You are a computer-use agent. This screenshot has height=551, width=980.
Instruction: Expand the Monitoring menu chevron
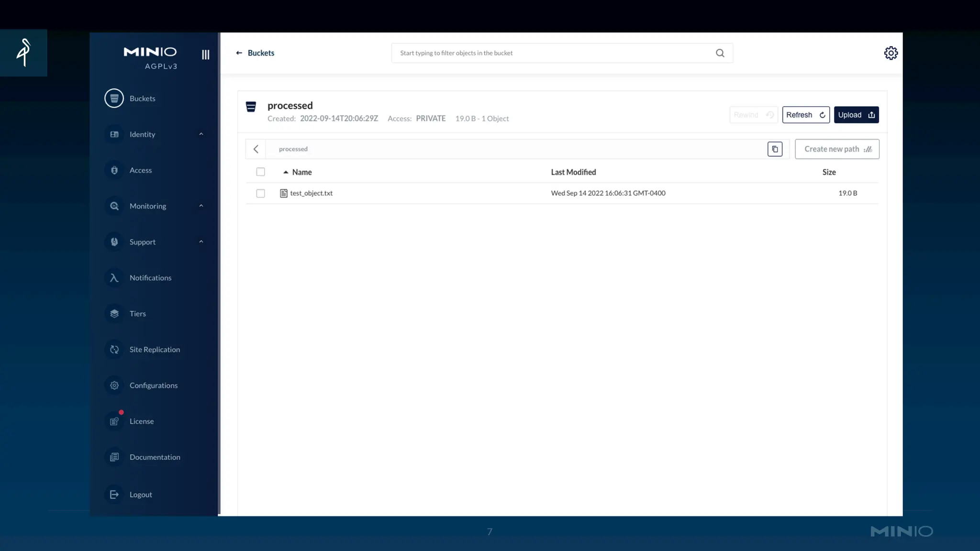[201, 206]
